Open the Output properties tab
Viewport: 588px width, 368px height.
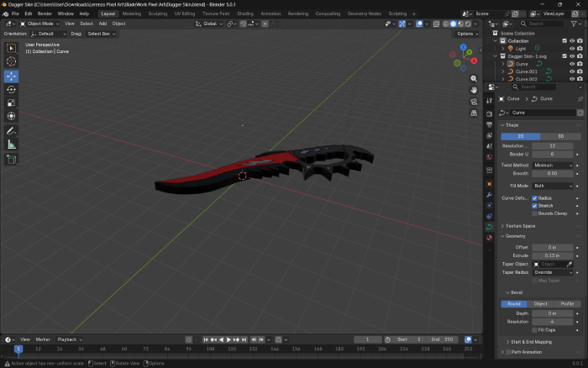point(490,124)
